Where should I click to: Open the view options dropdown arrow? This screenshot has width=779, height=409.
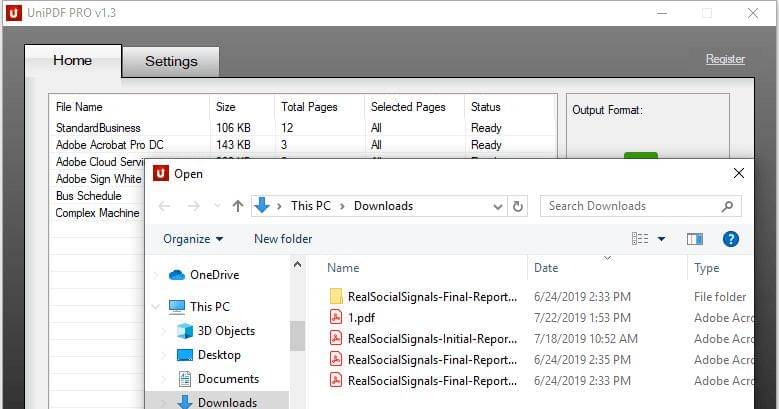tap(661, 239)
